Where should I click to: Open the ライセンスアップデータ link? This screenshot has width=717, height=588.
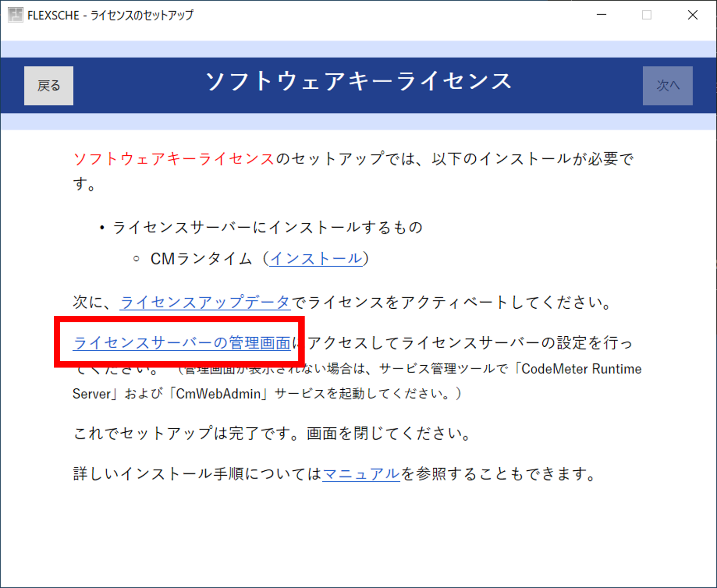point(205,302)
